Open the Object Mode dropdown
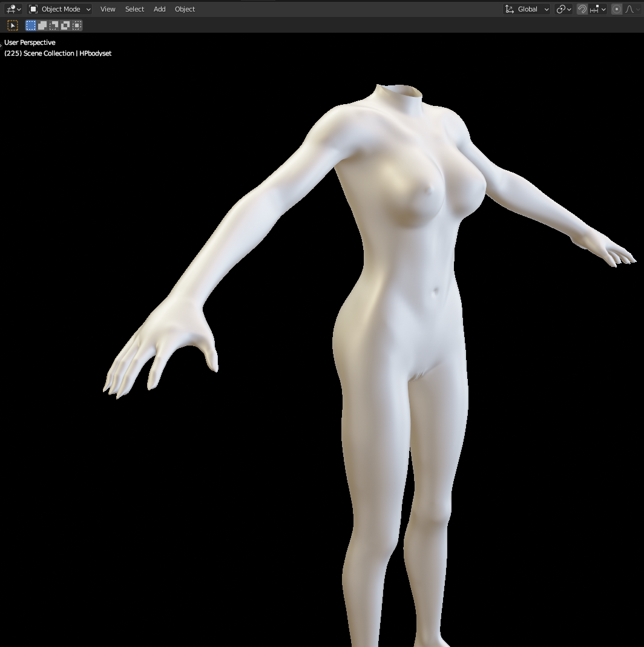Image resolution: width=644 pixels, height=647 pixels. pyautogui.click(x=59, y=9)
